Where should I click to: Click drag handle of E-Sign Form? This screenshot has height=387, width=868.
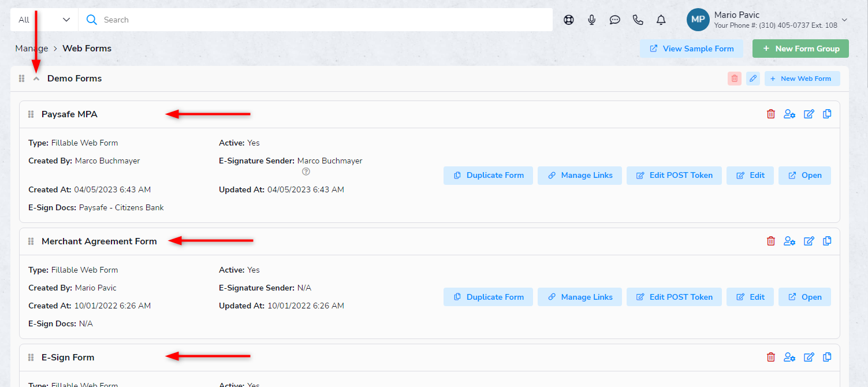[x=31, y=358]
